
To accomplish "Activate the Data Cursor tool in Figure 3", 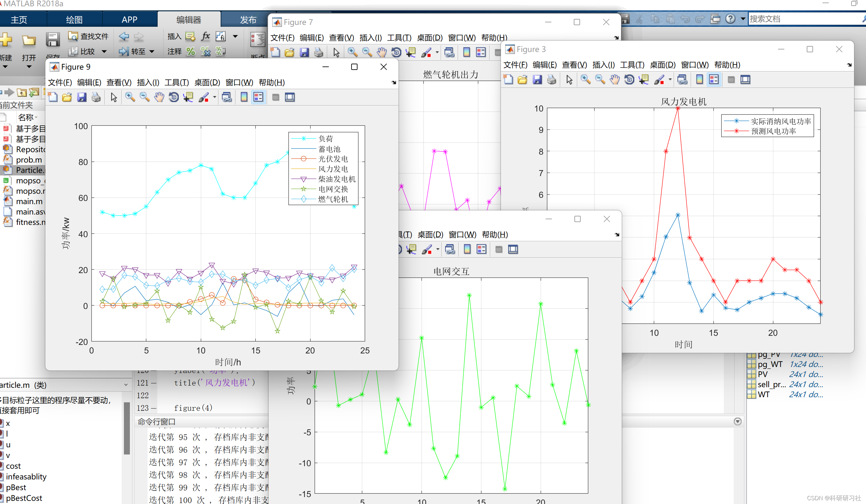I will (x=644, y=79).
